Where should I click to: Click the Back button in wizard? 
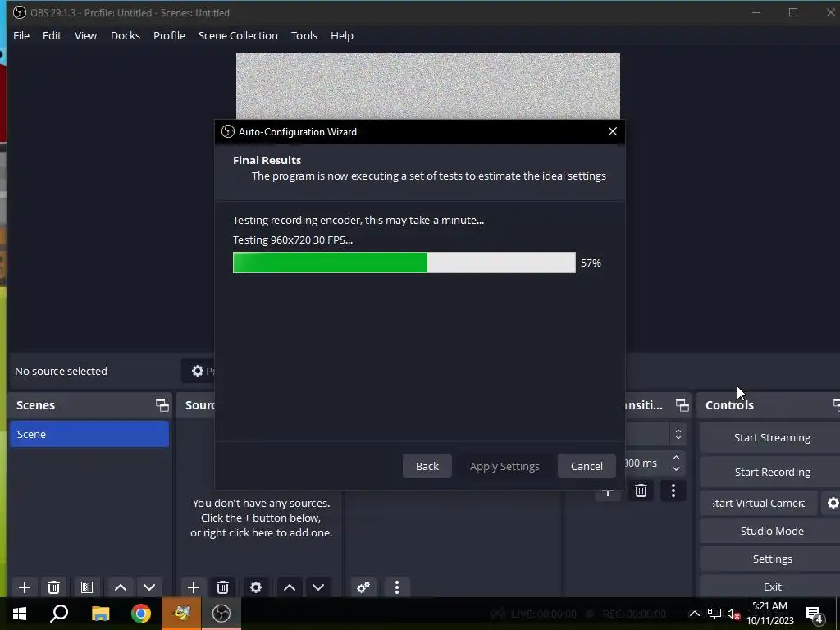427,466
